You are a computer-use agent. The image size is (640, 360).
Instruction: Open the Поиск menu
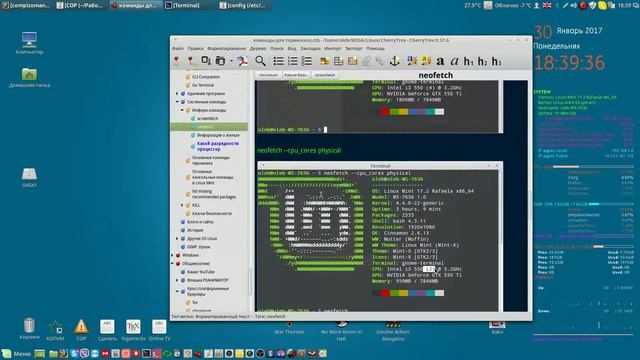[x=276, y=48]
